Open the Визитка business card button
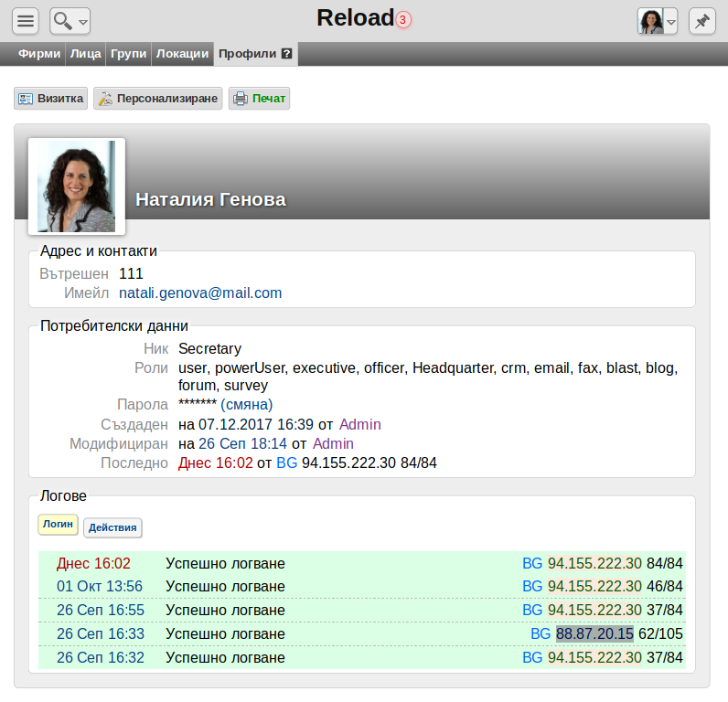 point(50,99)
